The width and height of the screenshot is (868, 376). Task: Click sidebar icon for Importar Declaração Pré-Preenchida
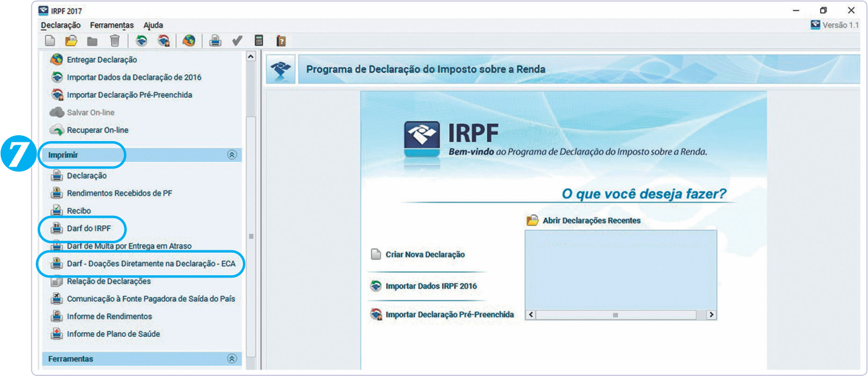coord(57,95)
